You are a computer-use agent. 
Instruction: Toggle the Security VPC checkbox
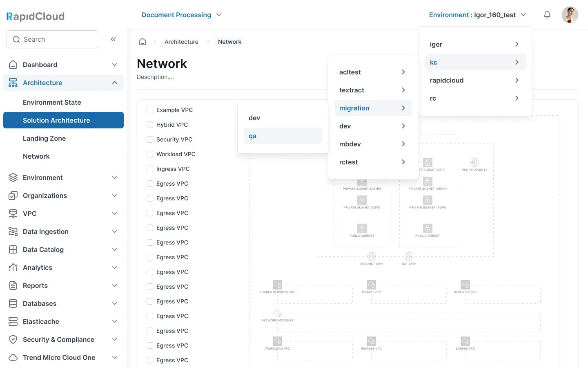[x=150, y=139]
